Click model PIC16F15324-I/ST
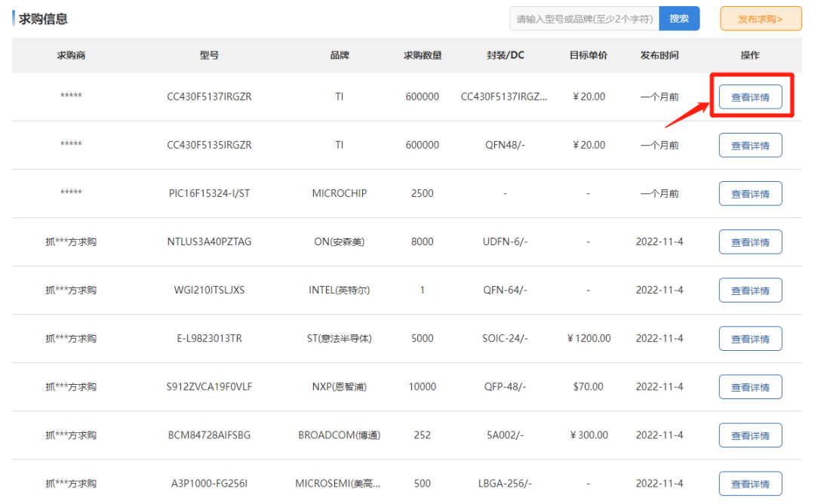Screen dimensions: 815x504 209,193
